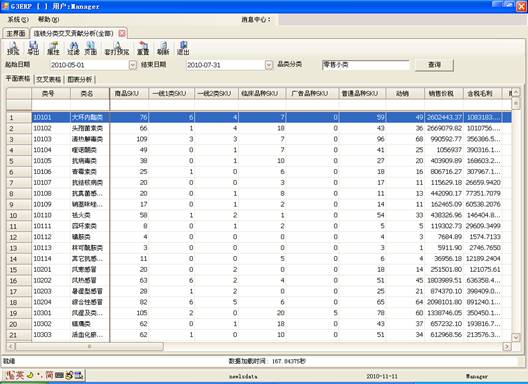The image size is (528, 384).
Task: Click the 销售价税 column header
Action: point(443,93)
